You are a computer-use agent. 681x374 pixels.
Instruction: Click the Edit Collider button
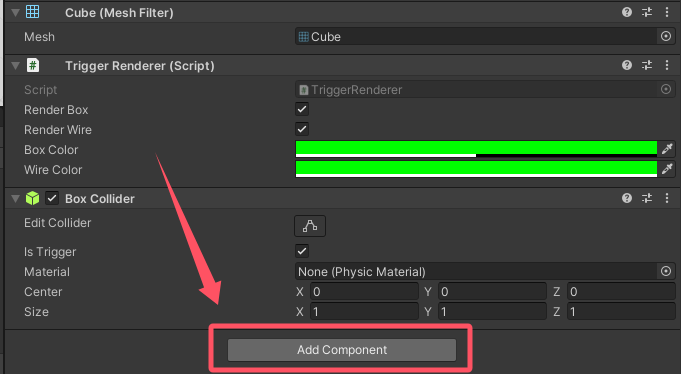click(x=310, y=226)
